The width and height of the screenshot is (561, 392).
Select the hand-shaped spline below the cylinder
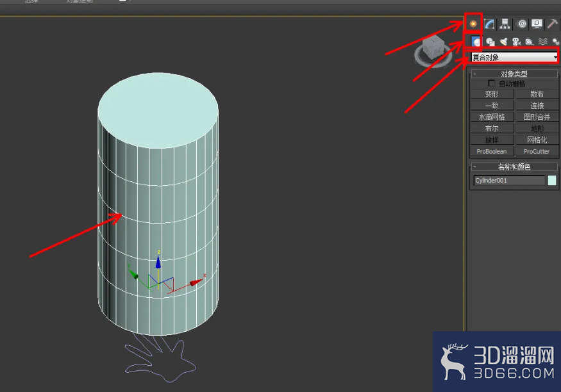click(x=160, y=357)
